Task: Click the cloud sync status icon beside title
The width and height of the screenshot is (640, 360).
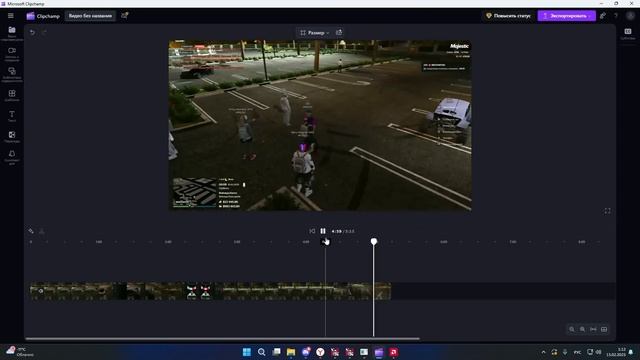Action: 124,16
